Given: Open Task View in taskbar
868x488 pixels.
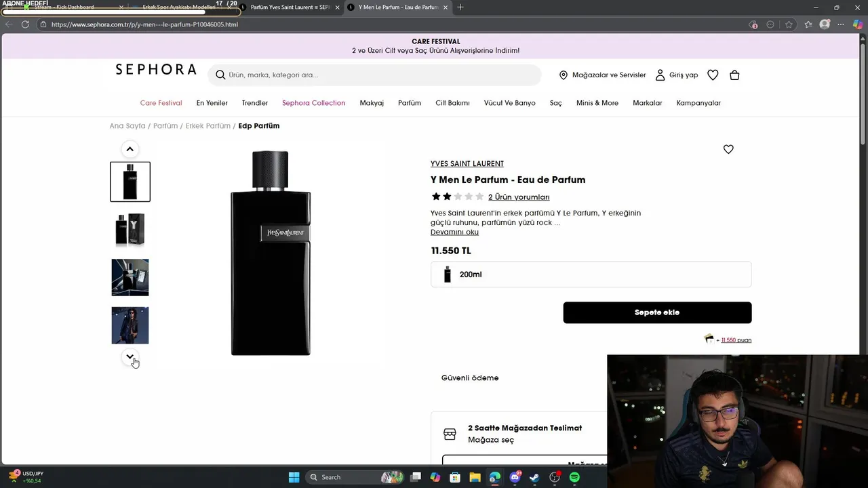Looking at the screenshot, I should tap(416, 477).
